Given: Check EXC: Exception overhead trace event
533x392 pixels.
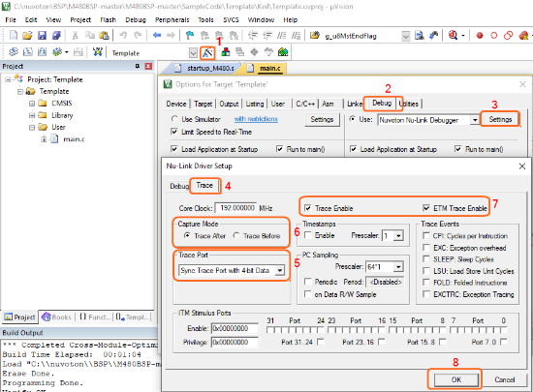Looking at the screenshot, I should pyautogui.click(x=426, y=248).
